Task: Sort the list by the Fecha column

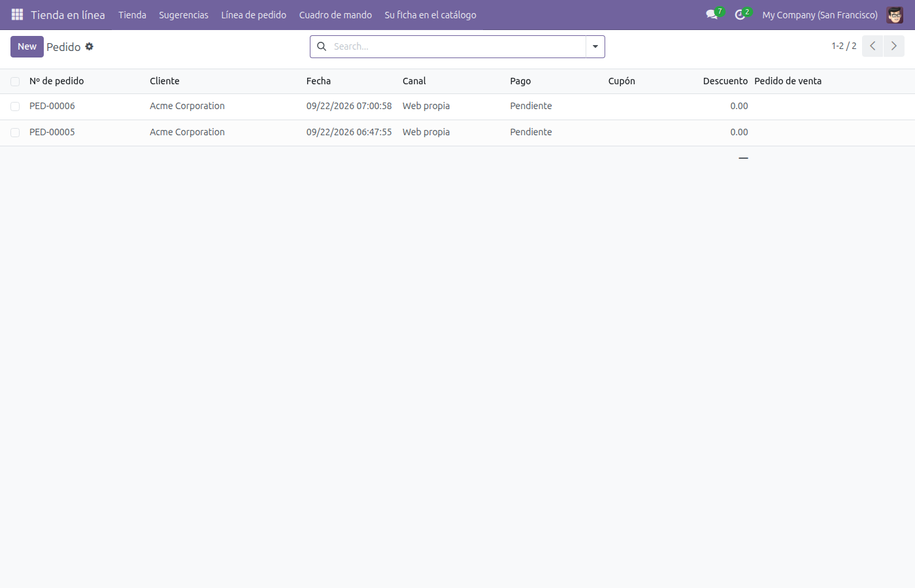Action: pyautogui.click(x=318, y=81)
